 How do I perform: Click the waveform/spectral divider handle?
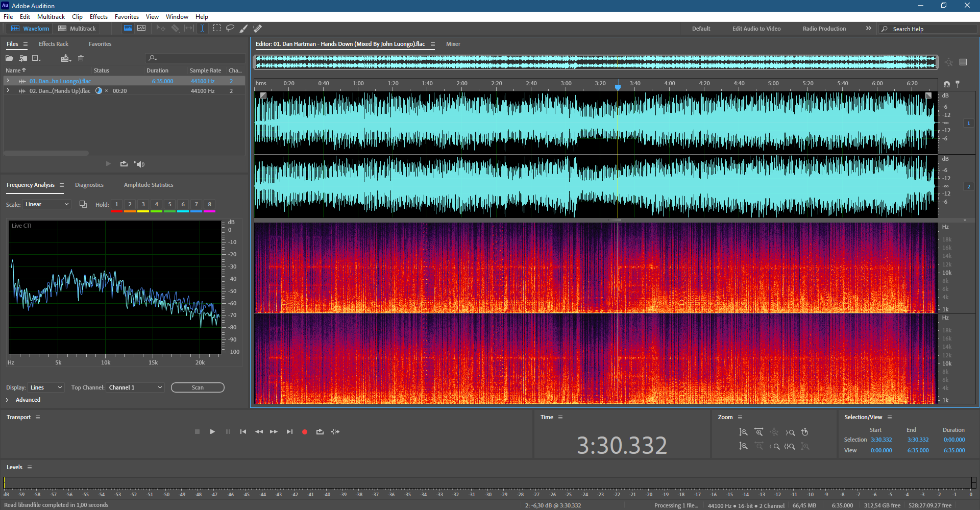pos(615,221)
